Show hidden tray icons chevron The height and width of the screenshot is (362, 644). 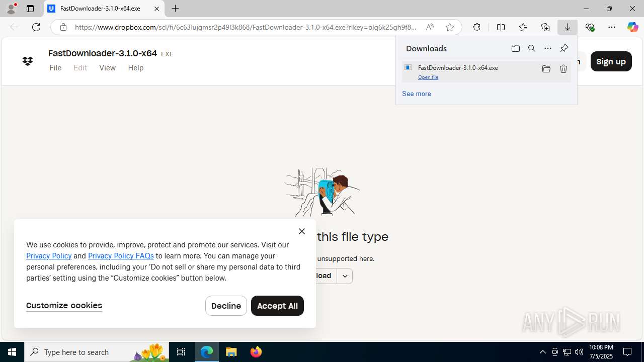coord(542,352)
